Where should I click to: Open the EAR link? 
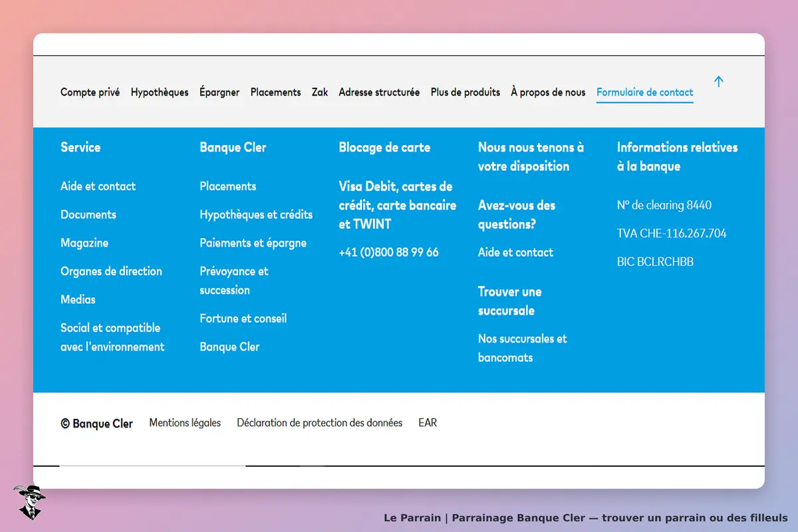pos(428,422)
